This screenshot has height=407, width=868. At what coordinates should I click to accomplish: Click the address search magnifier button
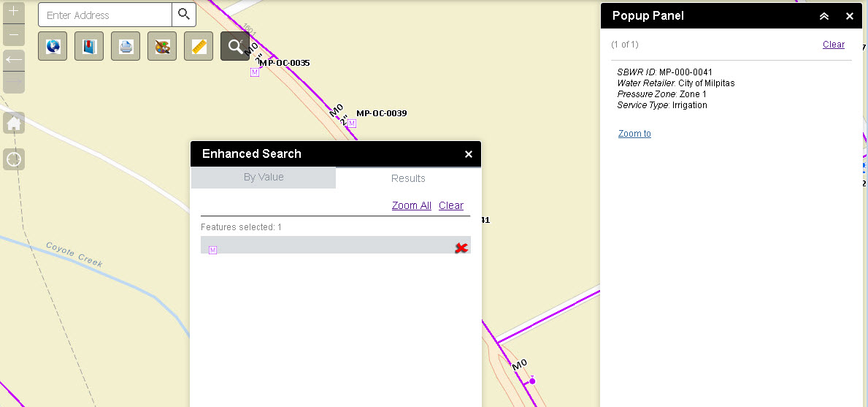point(183,15)
